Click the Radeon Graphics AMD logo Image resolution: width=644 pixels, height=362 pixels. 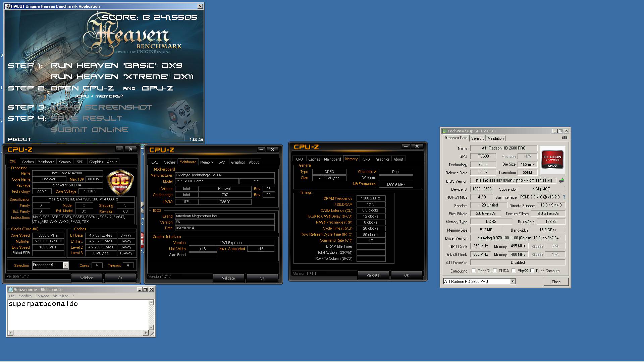coord(552,160)
